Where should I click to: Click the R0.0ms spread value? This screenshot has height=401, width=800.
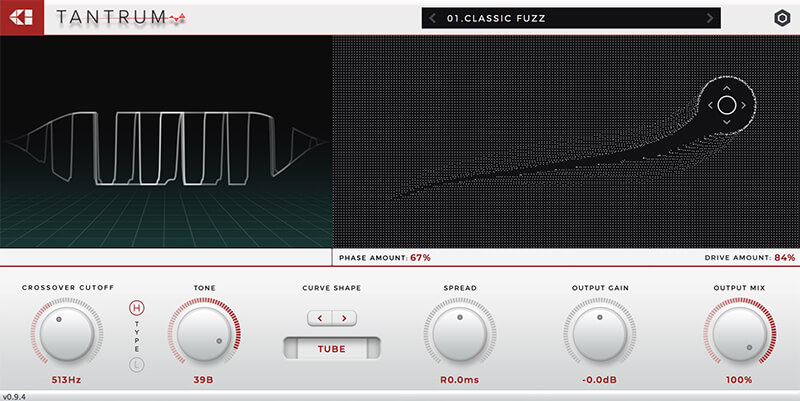(x=460, y=380)
